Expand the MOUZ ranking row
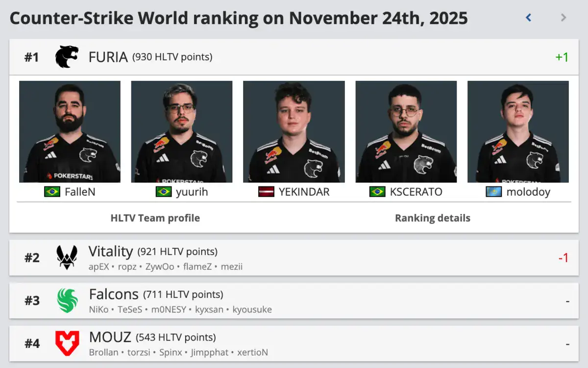 point(294,343)
